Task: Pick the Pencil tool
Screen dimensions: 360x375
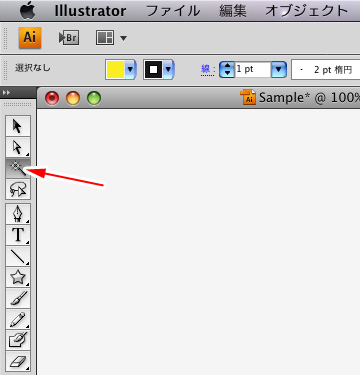Action: tap(18, 319)
